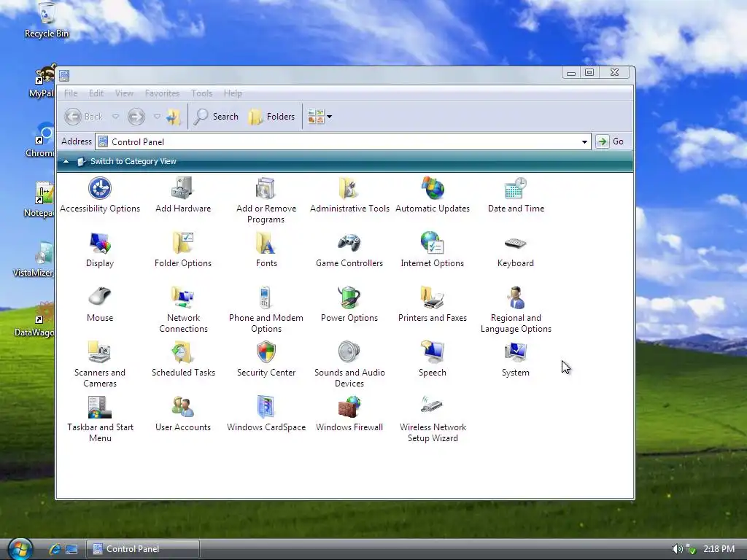This screenshot has height=560, width=747.
Task: Open the Help menu
Action: coord(233,93)
